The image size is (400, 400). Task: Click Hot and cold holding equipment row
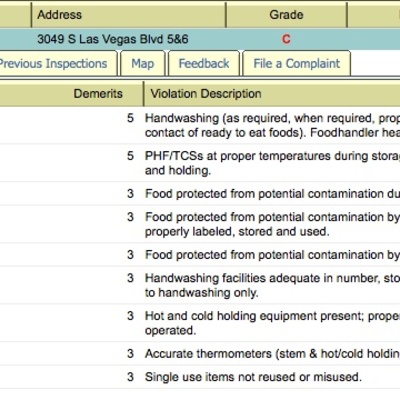tap(200, 323)
